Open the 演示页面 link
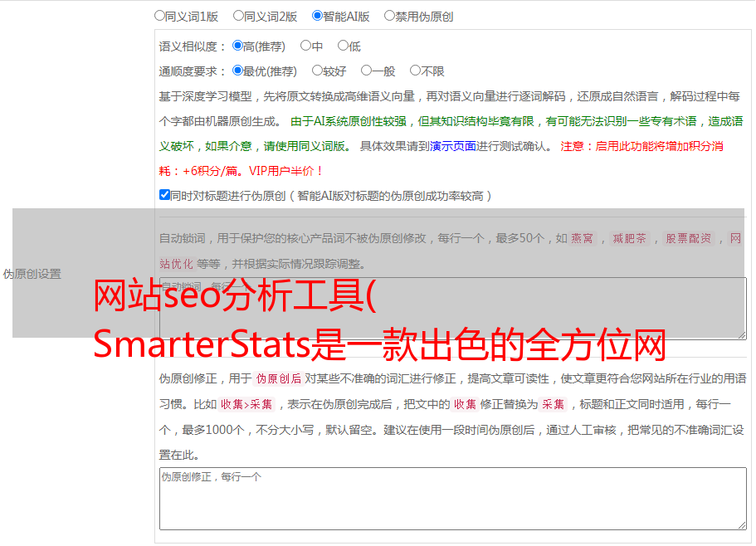756x546 pixels. click(452, 146)
